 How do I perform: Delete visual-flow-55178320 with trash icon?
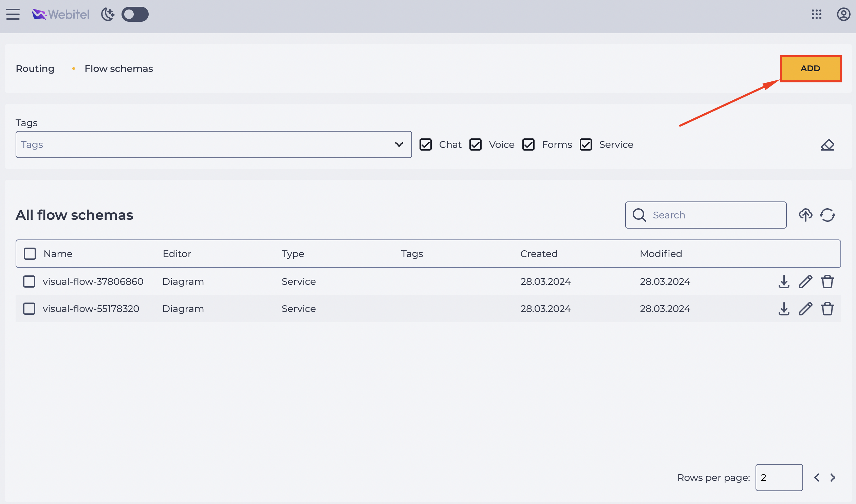coord(827,309)
